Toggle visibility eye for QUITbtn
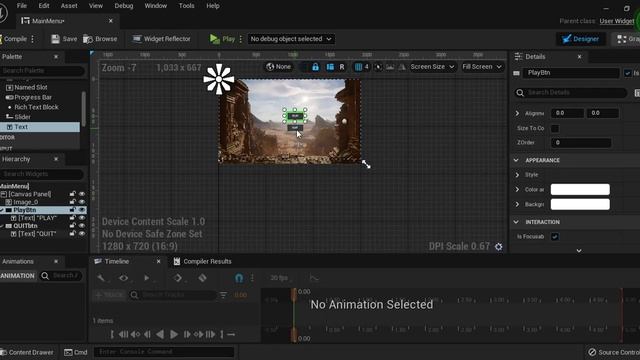This screenshot has width=640, height=360. click(82, 226)
